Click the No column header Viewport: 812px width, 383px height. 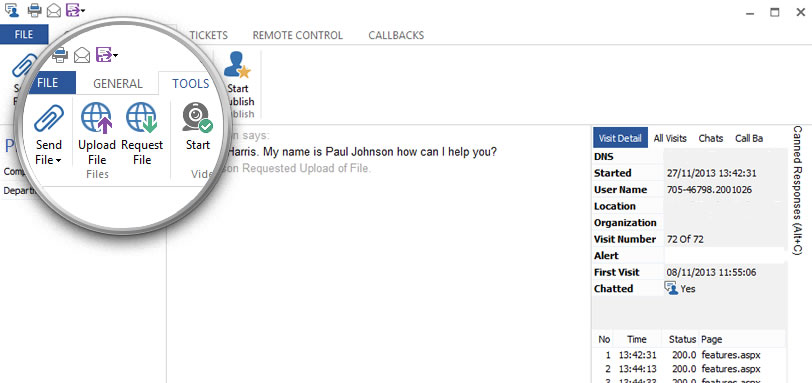click(x=604, y=340)
